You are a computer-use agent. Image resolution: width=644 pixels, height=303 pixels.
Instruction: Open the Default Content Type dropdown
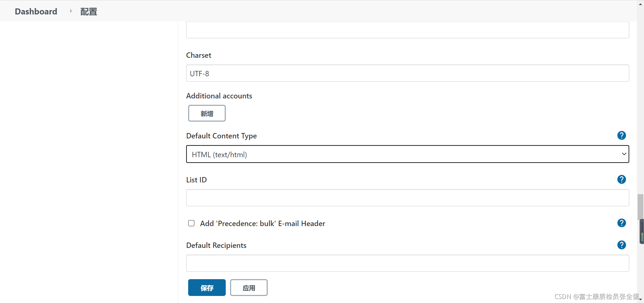point(408,154)
